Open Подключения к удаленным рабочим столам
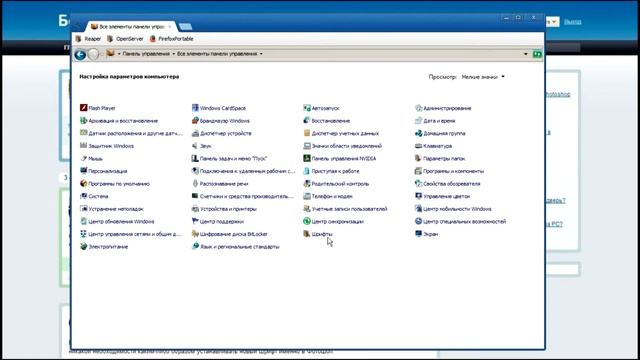Image resolution: width=640 pixels, height=360 pixels. (x=243, y=171)
